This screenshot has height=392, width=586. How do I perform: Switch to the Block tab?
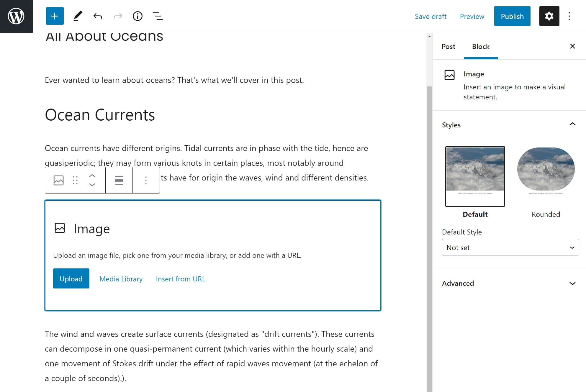pos(480,47)
